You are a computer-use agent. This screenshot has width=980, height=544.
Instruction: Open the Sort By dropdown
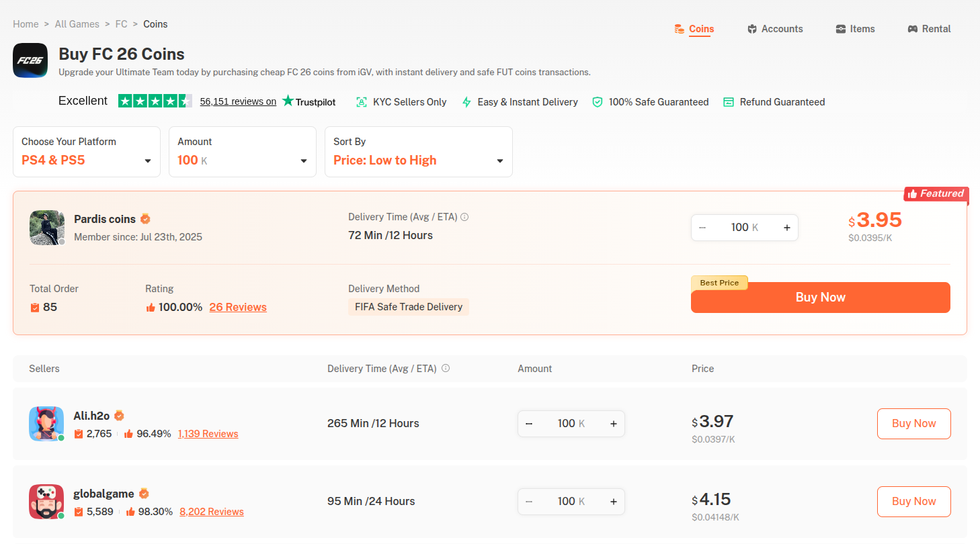click(x=418, y=152)
